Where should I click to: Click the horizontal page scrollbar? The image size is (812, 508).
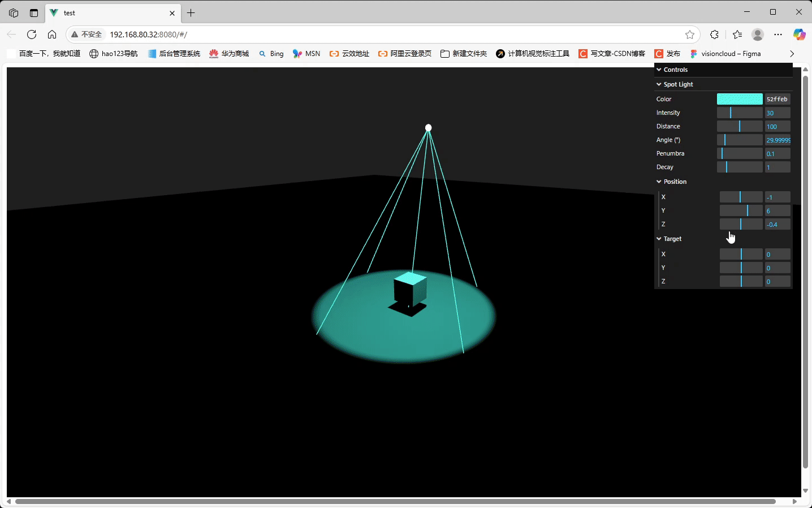click(395, 501)
